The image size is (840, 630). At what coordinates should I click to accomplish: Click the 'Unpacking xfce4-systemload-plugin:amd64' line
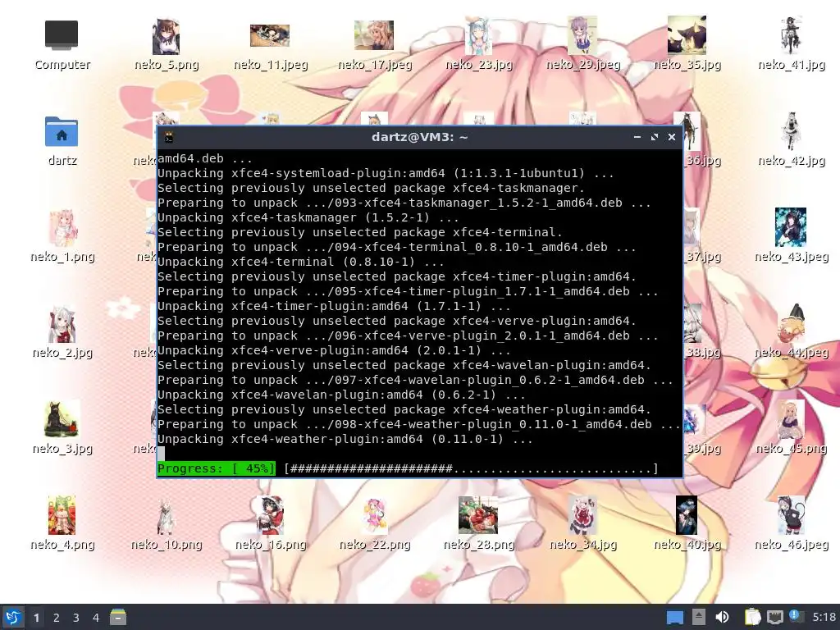(386, 174)
